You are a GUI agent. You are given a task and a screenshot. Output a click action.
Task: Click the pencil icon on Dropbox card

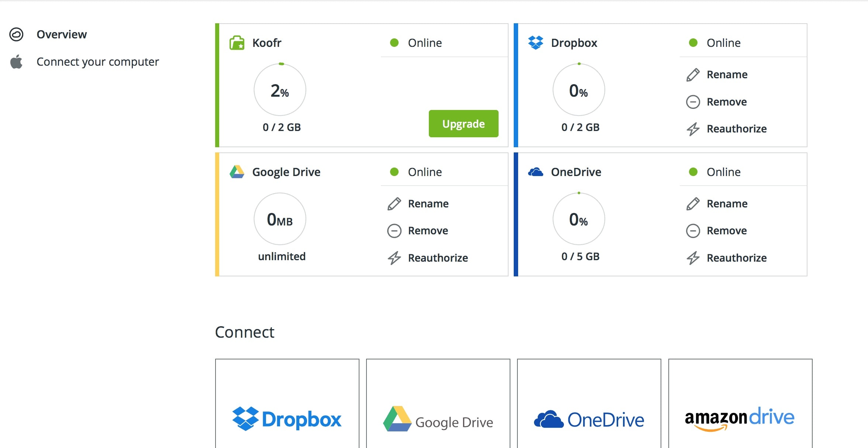click(x=693, y=75)
